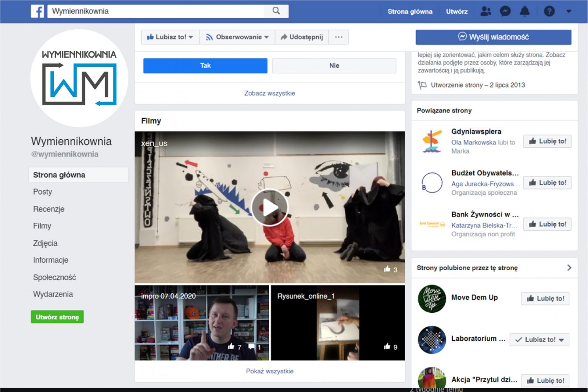
Task: Open the Obserwowanie dropdown
Action: pyautogui.click(x=237, y=37)
